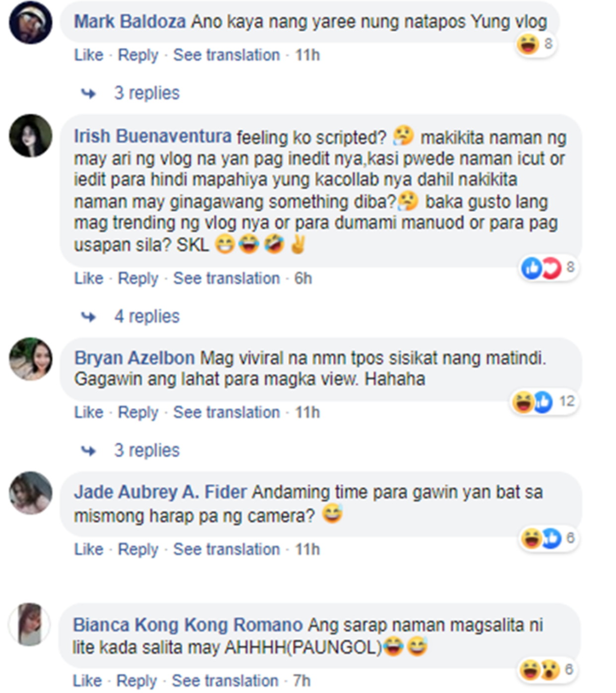The width and height of the screenshot is (616, 693).
Task: Click Bryan Azelbon's avatar photo
Action: click(30, 359)
